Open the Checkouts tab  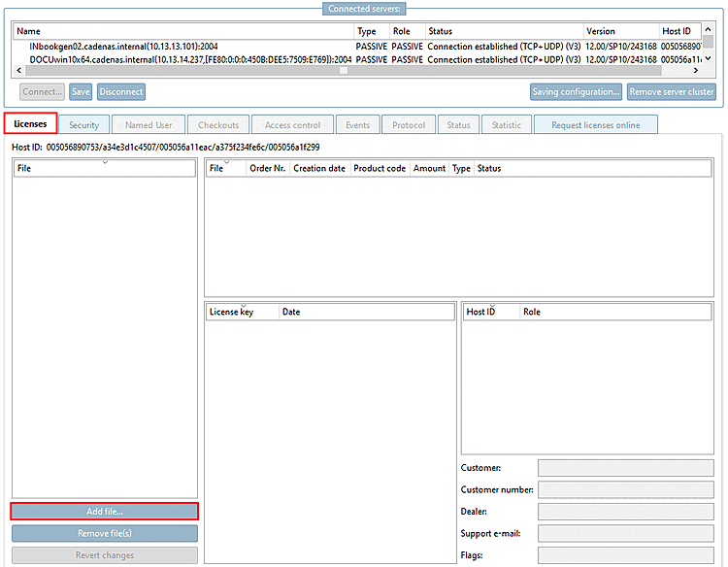(x=218, y=125)
